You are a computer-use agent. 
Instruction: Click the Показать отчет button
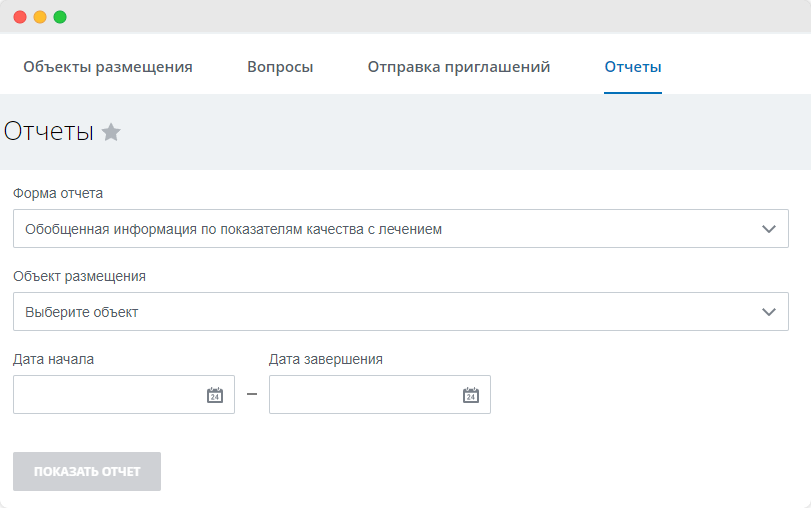click(87, 471)
